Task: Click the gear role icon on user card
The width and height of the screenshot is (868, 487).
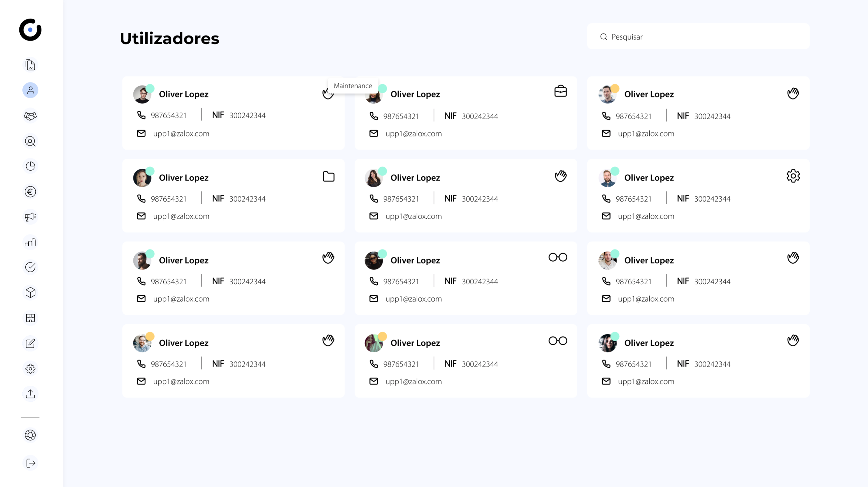Action: click(x=793, y=176)
